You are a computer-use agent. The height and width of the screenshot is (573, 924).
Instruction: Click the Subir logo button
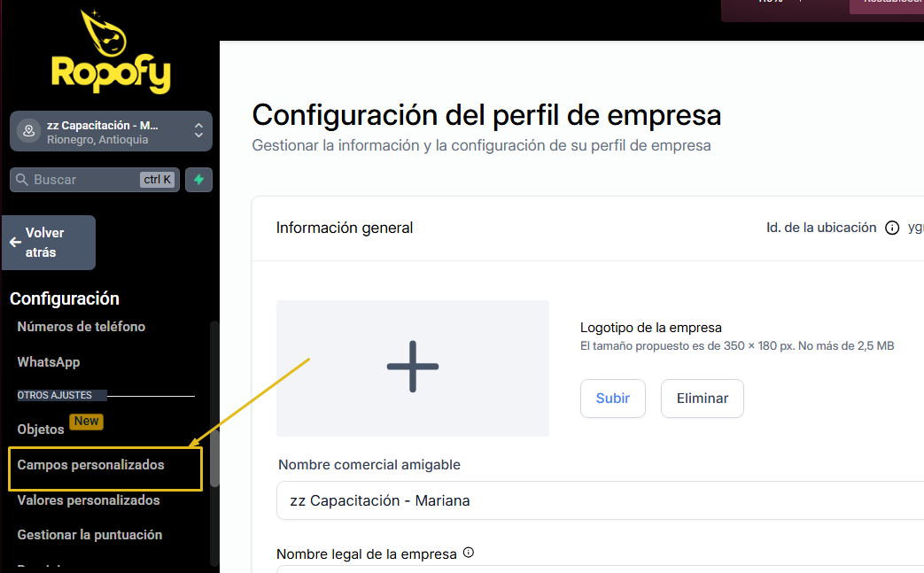[613, 399]
